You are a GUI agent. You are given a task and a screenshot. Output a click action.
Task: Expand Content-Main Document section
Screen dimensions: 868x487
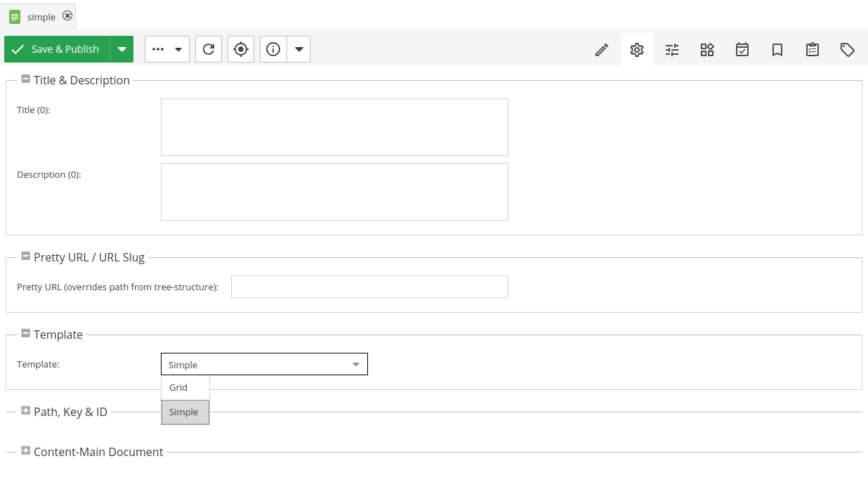[26, 451]
